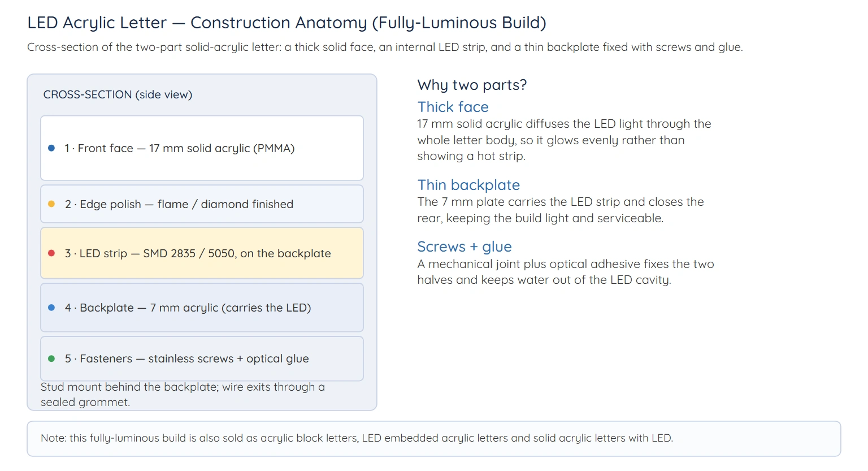Click the green dot beside Fasteners
The image size is (868, 471).
[51, 358]
